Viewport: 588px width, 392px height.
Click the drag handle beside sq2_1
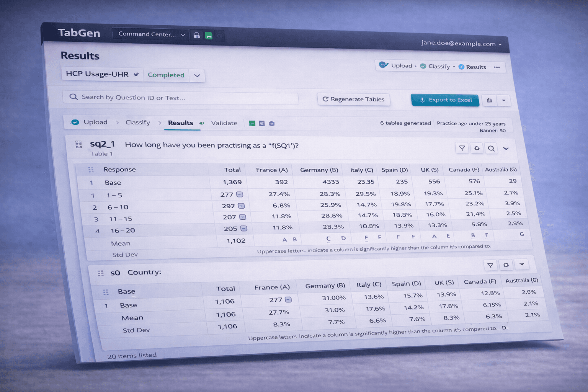(x=78, y=144)
